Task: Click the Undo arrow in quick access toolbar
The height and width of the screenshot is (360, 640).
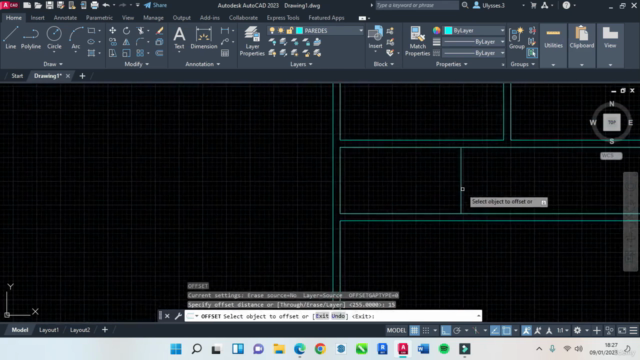Action: [x=106, y=5]
